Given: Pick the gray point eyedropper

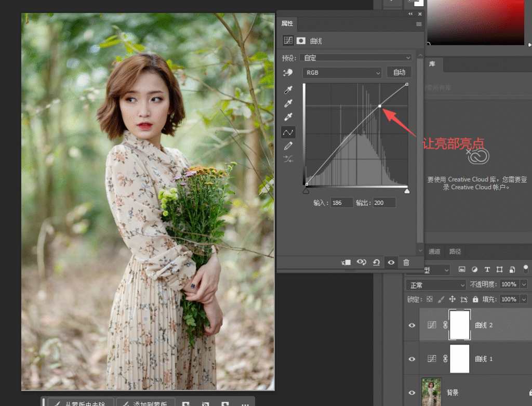Looking at the screenshot, I should (x=288, y=103).
